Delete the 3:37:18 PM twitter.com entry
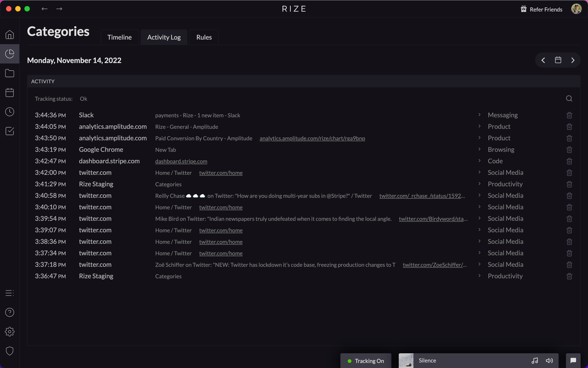Viewport: 588px width, 368px height. click(569, 265)
